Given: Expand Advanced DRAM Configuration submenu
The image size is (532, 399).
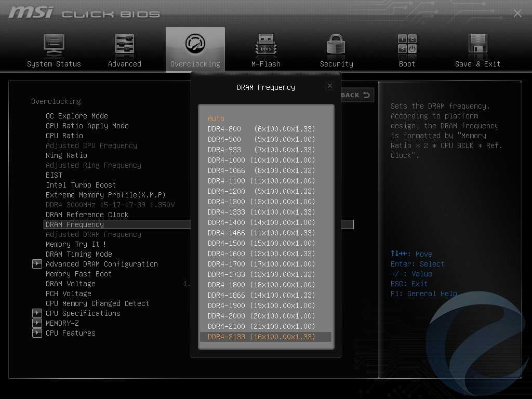Looking at the screenshot, I should [x=37, y=264].
